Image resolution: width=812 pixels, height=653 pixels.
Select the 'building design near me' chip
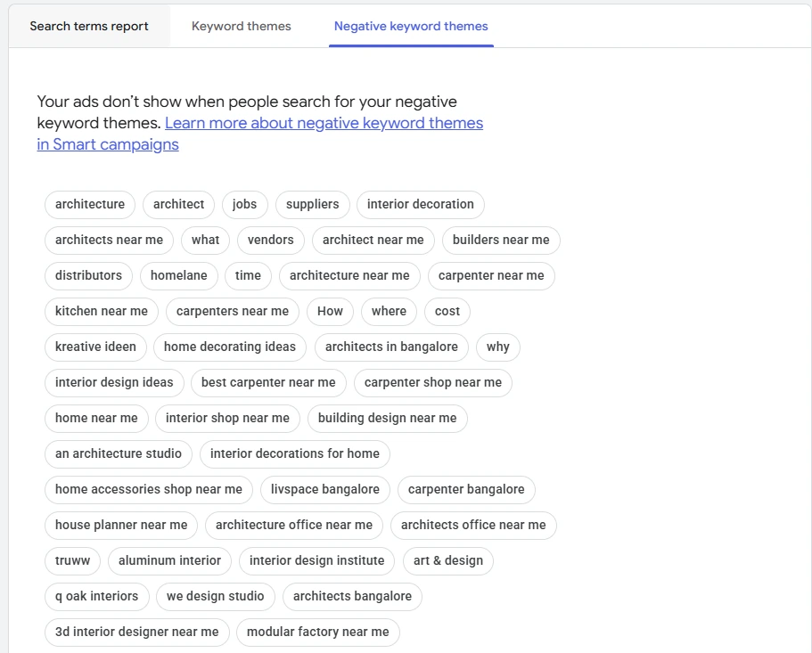click(388, 419)
